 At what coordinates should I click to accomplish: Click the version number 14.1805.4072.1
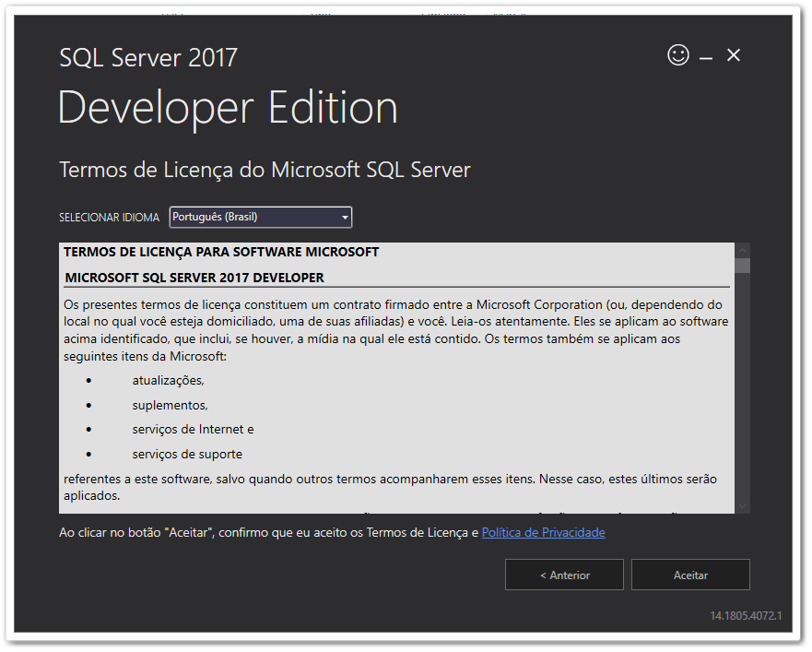746,616
